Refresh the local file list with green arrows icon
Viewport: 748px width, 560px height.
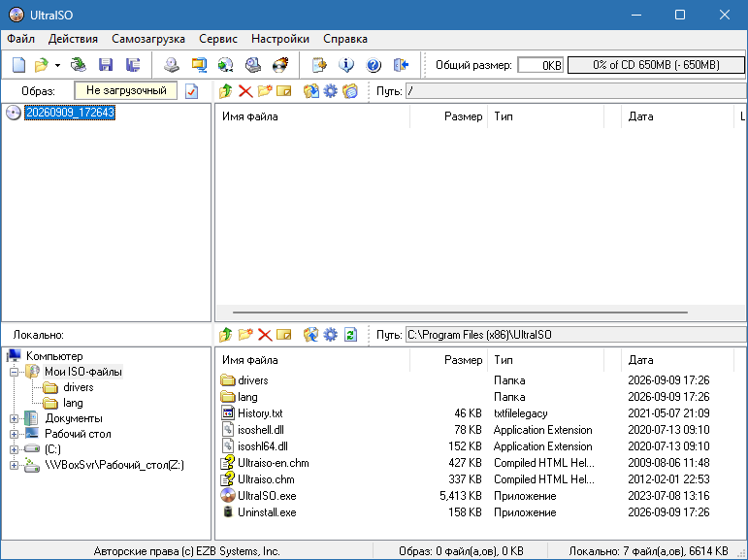coord(350,335)
